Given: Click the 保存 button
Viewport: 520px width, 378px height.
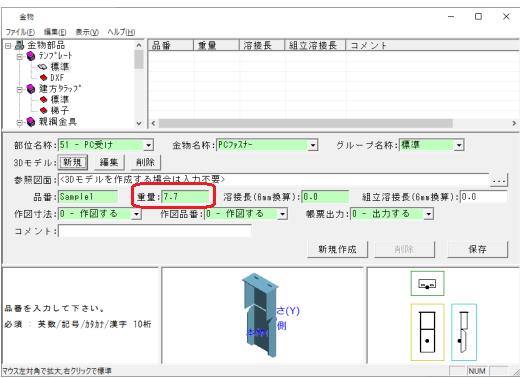Looking at the screenshot, I should tap(477, 249).
